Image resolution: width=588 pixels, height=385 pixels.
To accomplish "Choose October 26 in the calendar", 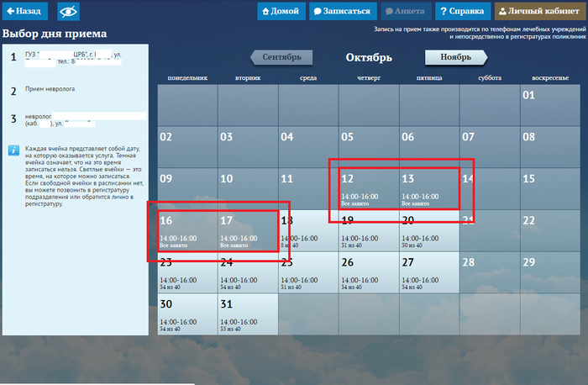I will [x=368, y=272].
